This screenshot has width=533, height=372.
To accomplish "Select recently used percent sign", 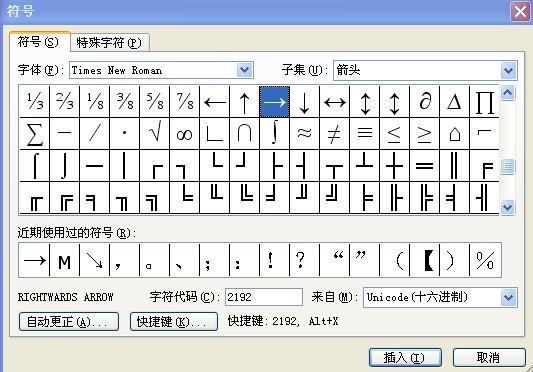I will 485,260.
